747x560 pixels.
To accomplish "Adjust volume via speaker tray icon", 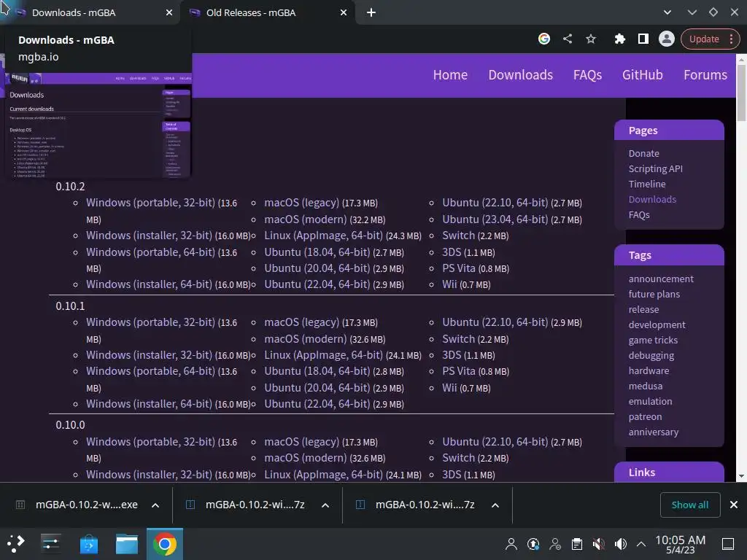I will (621, 544).
